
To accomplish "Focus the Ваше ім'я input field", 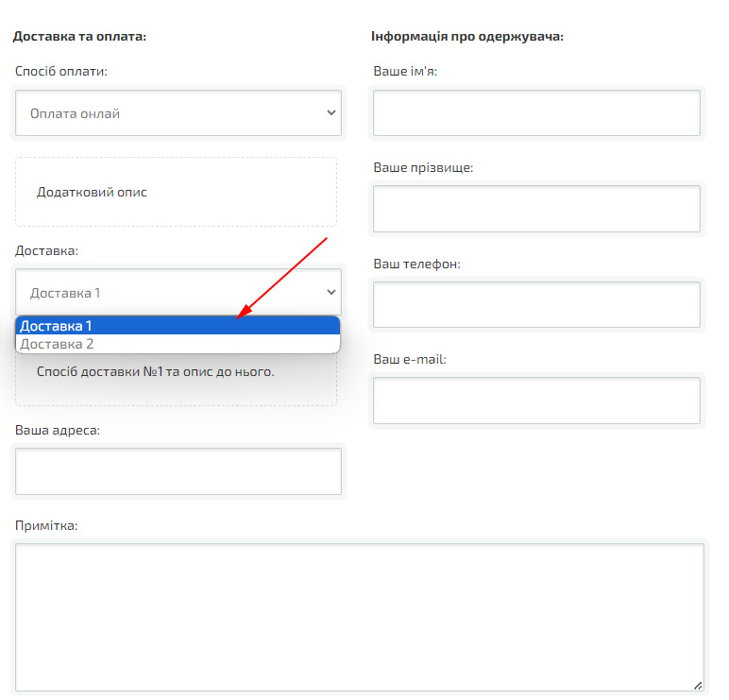I will (536, 113).
